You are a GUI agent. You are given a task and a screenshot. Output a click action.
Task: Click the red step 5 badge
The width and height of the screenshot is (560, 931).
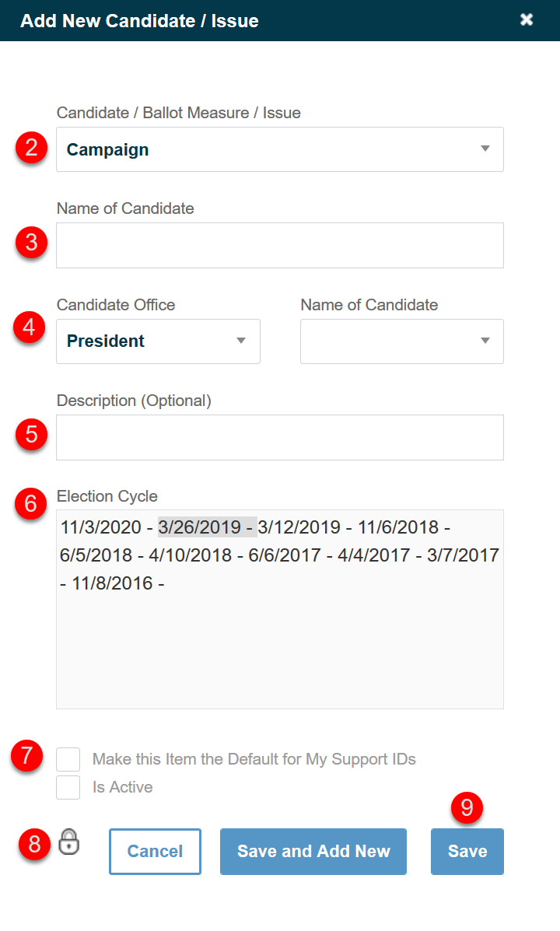[x=30, y=436]
